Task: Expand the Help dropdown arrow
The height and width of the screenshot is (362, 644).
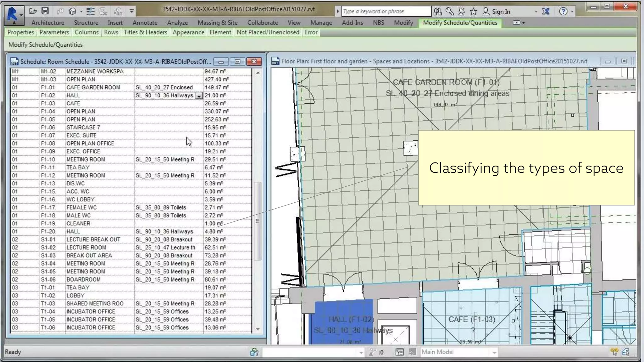Action: point(572,12)
